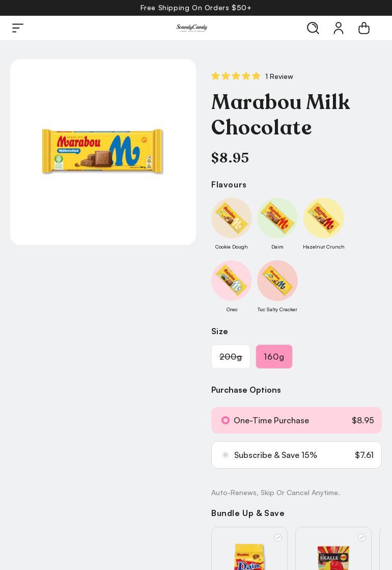Enable Subscribe & Save 15% option
This screenshot has height=570, width=392.
(226, 455)
